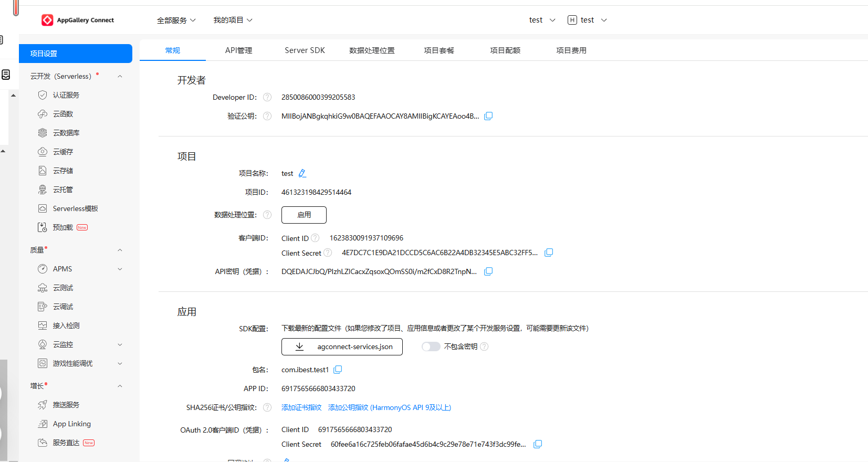Switch to the 项目配额 tab
Screen dimensions: 868x462
click(505, 50)
